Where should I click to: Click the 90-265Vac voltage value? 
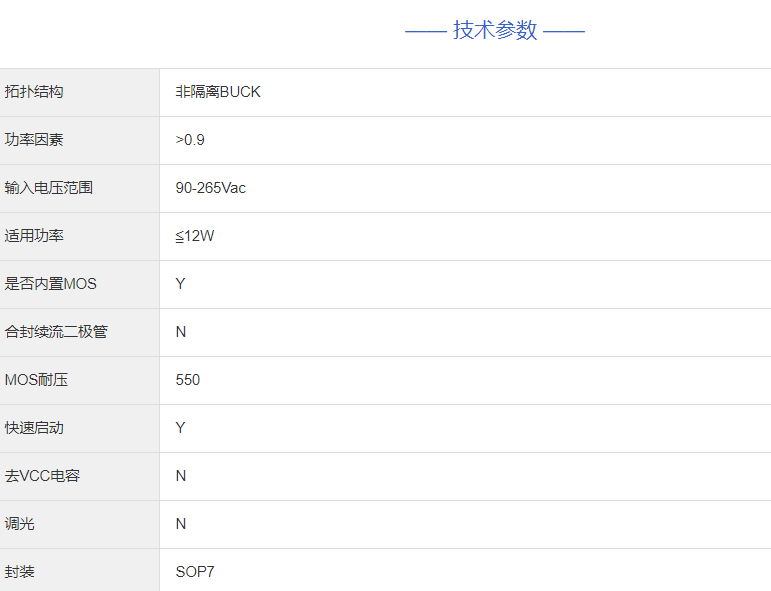pyautogui.click(x=210, y=188)
